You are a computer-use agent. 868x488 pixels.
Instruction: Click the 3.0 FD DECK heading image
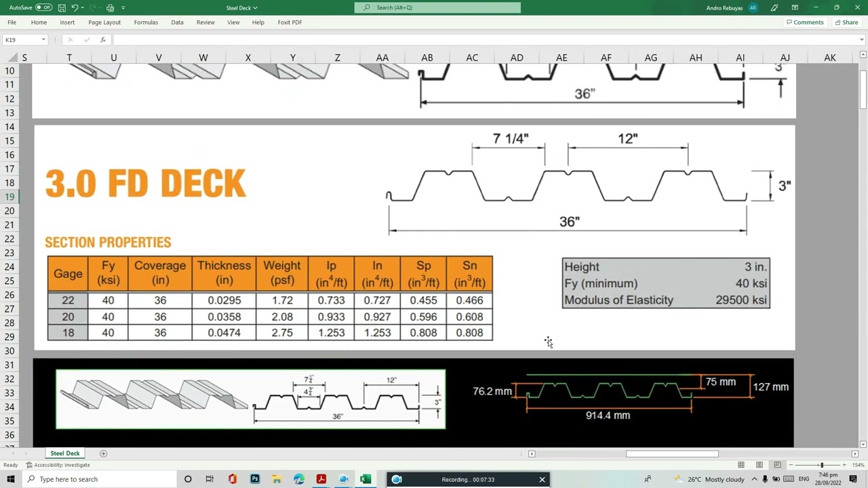[x=145, y=184]
